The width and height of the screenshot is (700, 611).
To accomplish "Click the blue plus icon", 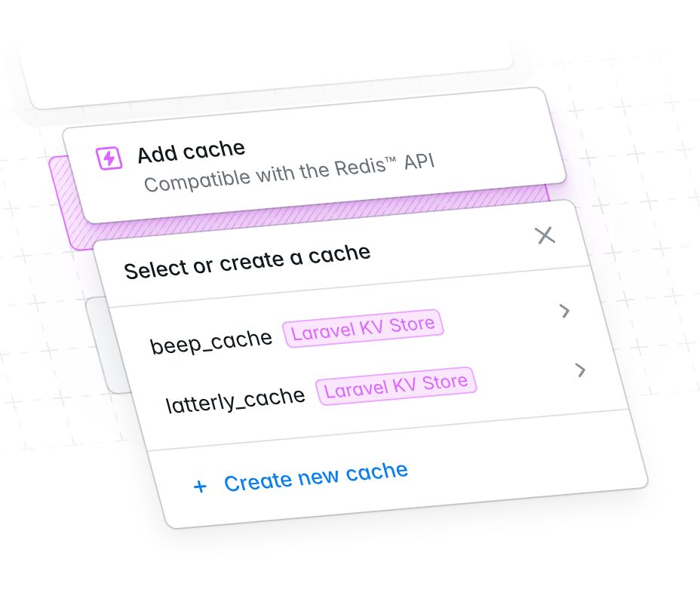I will pos(200,486).
